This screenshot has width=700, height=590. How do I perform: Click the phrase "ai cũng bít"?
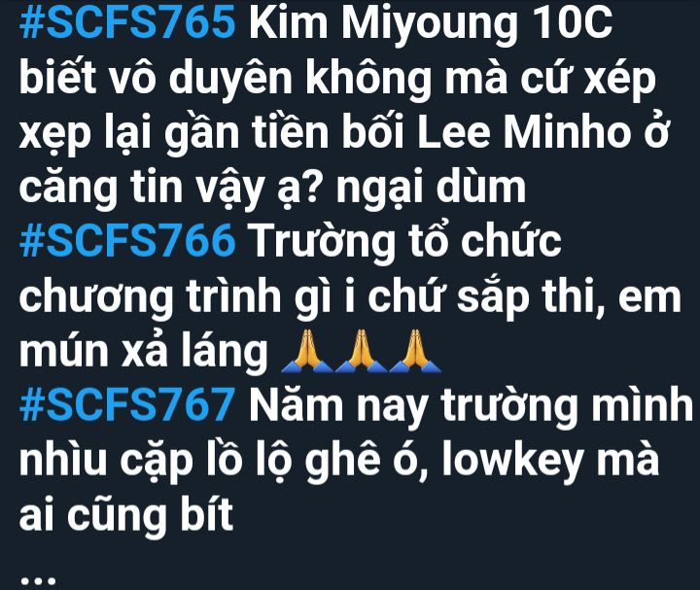click(126, 515)
